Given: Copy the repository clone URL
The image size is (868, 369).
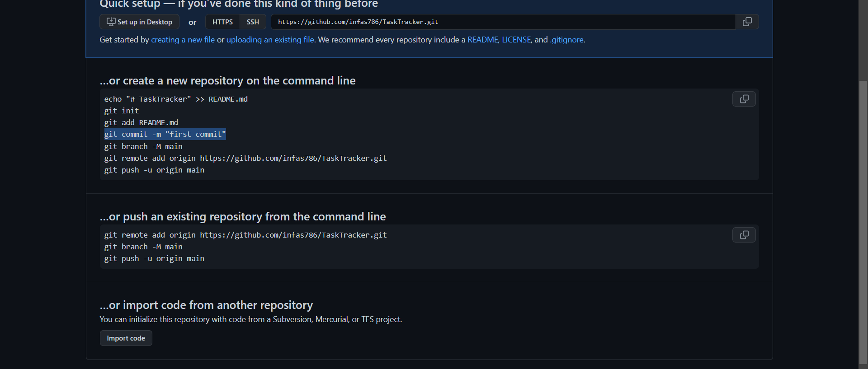Looking at the screenshot, I should [x=747, y=22].
